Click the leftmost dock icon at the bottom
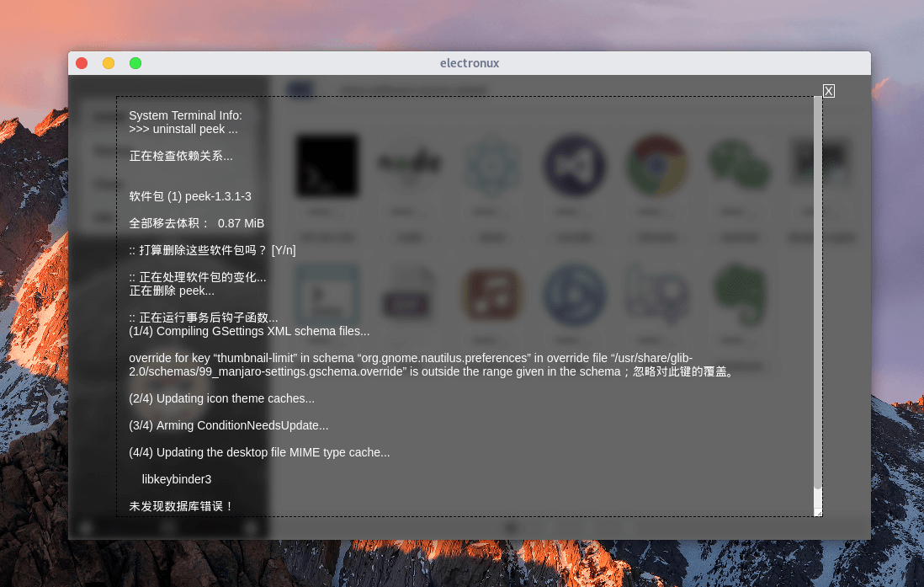 click(x=84, y=527)
